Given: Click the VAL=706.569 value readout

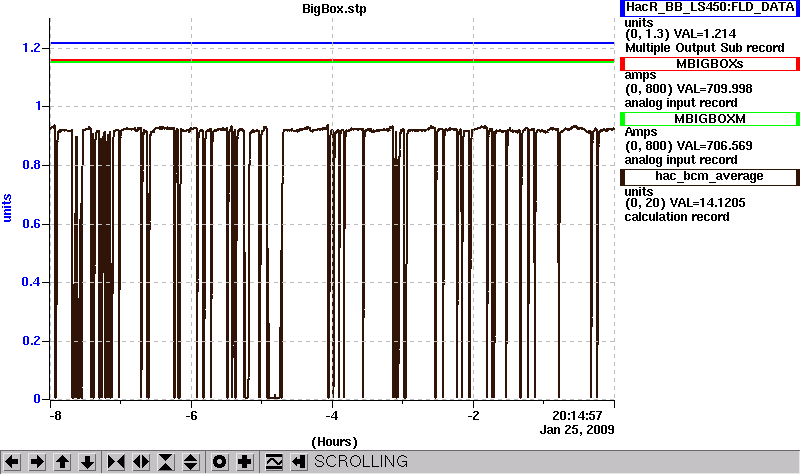Looking at the screenshot, I should [x=713, y=146].
